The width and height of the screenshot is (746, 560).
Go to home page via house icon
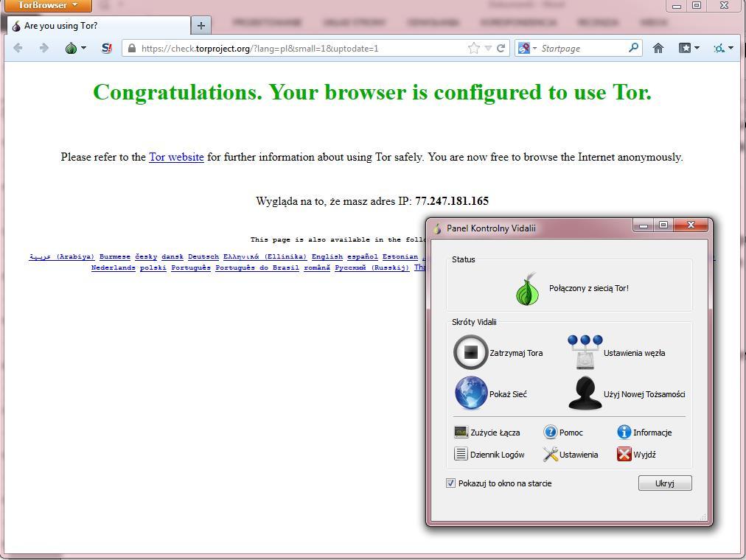coord(658,48)
